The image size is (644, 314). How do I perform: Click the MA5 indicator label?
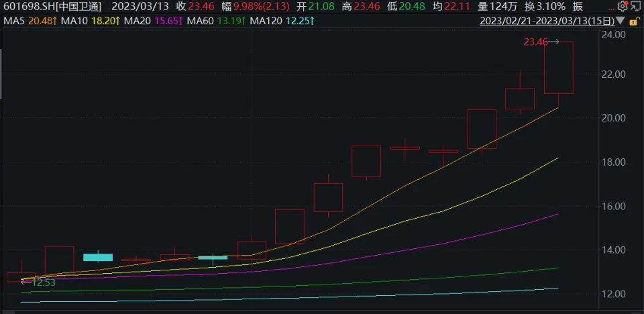[11, 21]
